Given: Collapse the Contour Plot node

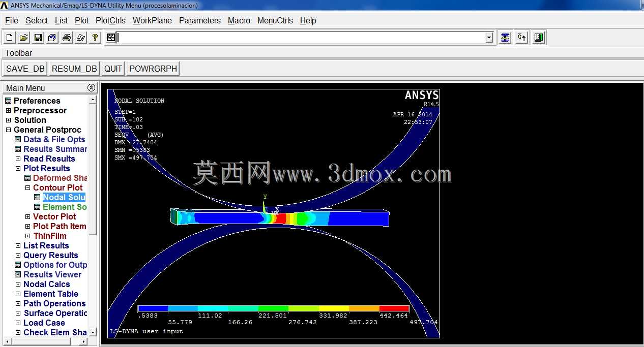Looking at the screenshot, I should pos(28,187).
